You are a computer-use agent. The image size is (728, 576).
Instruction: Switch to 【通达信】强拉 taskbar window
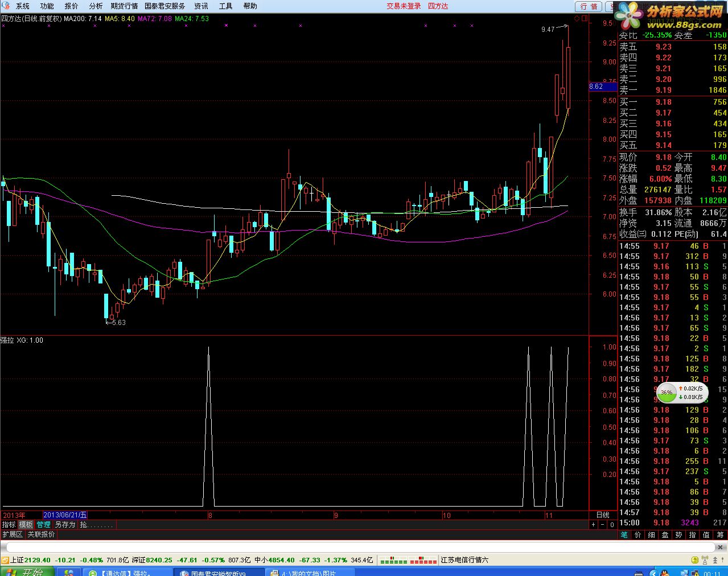point(126,572)
